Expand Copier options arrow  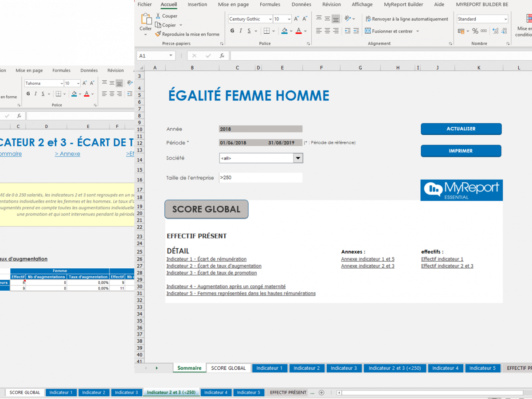point(180,25)
